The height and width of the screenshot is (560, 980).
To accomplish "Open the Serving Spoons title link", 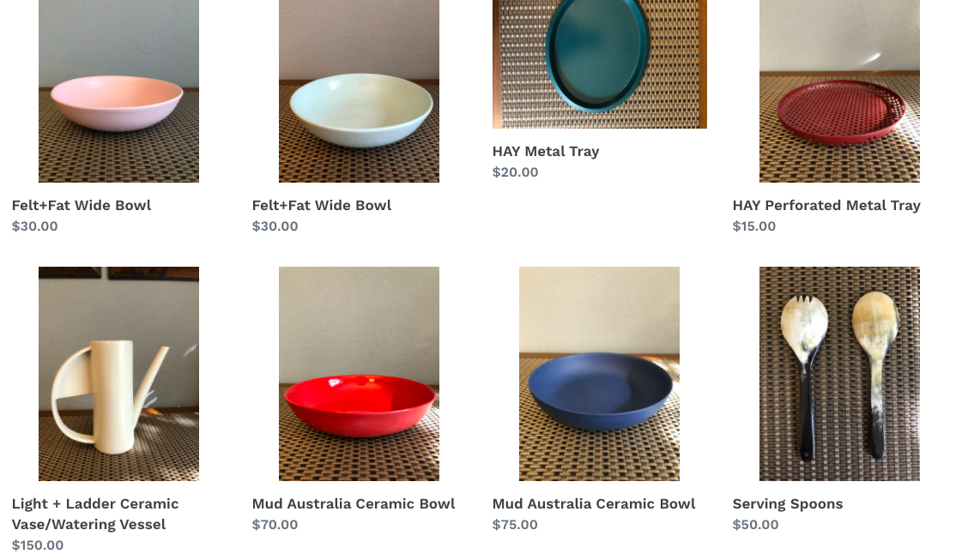I will click(788, 503).
